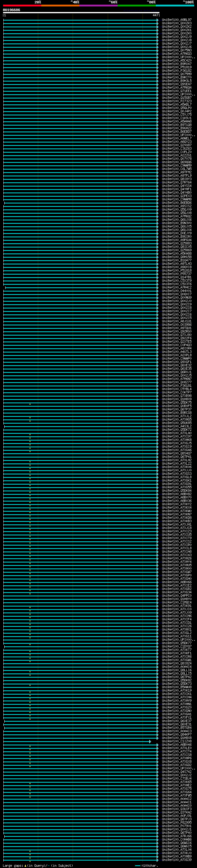The height and width of the screenshot is (868, 197).
Task: Select the label UniRef100_Q71EE1
Action: 177,91
